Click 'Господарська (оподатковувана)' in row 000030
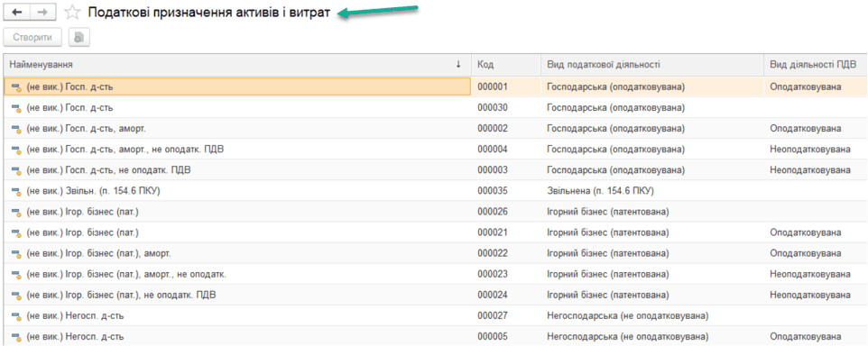Viewport: 868px width, 346px height. click(x=615, y=108)
